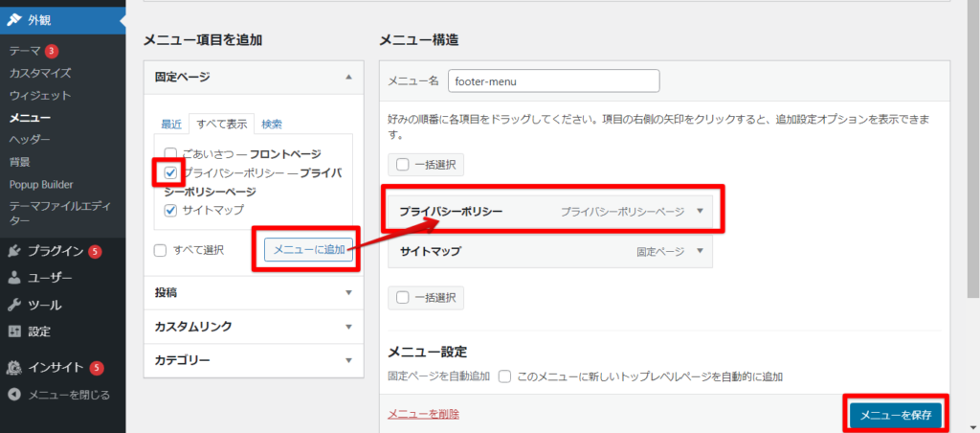
Task: Click the メニュー項目を追加 heading text
Action: pos(203,40)
